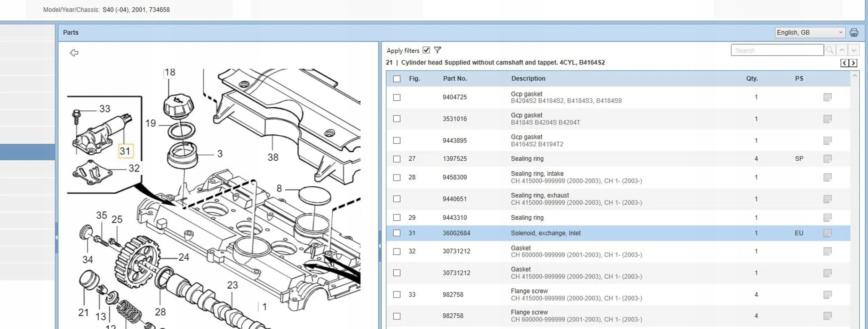This screenshot has height=329, width=868.
Task: Uncheck the Apply filters checkbox
Action: point(426,50)
